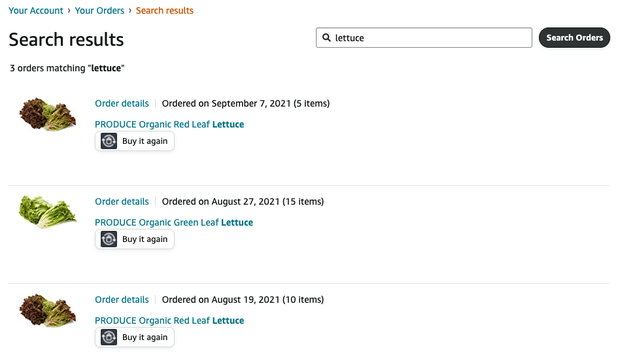Select the Search results breadcrumb

tap(164, 11)
